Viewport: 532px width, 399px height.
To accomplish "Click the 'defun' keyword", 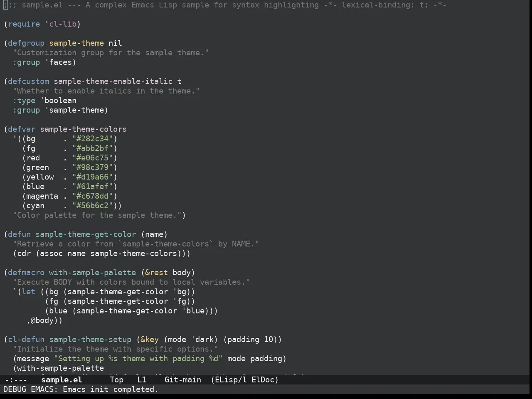I will [20, 234].
